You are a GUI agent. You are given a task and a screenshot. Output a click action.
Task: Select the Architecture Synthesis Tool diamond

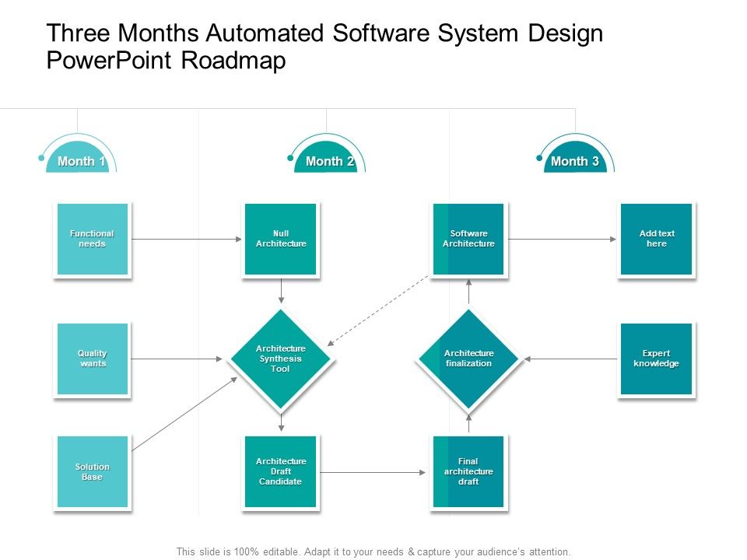281,359
